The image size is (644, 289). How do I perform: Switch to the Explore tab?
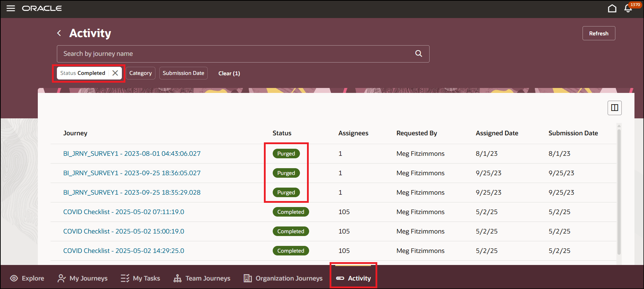coord(27,278)
